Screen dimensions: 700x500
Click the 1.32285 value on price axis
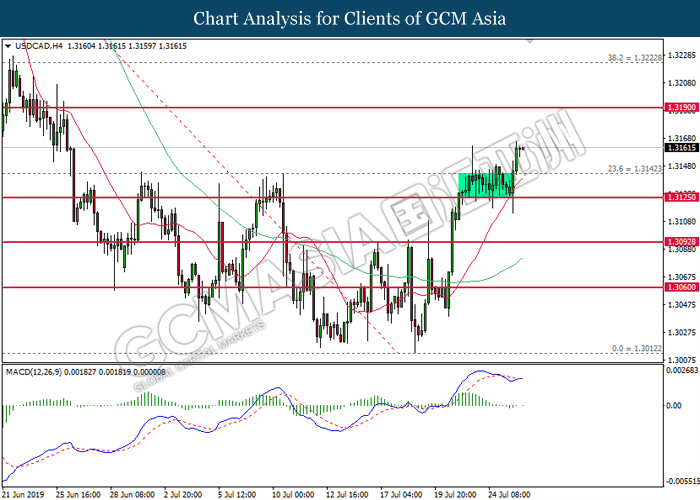coord(679,55)
